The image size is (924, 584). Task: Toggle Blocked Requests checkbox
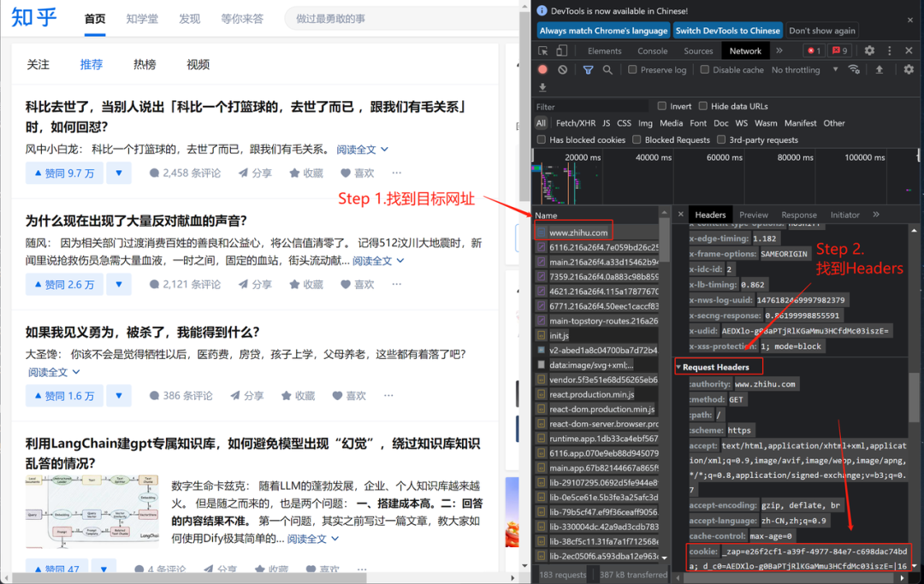click(x=637, y=139)
